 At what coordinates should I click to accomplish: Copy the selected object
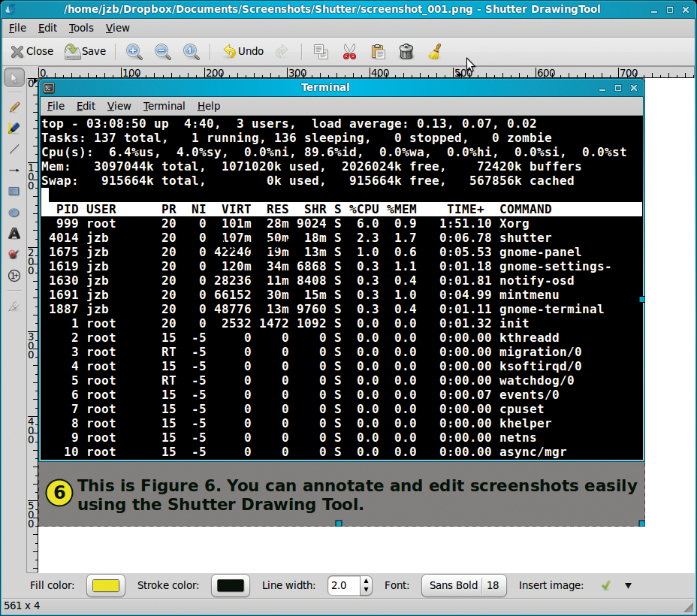321,52
